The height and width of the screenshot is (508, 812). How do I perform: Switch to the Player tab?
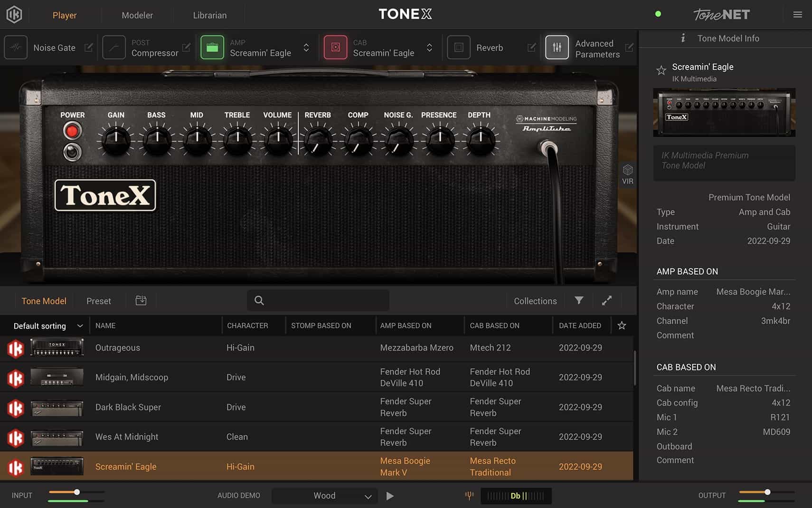click(x=65, y=15)
